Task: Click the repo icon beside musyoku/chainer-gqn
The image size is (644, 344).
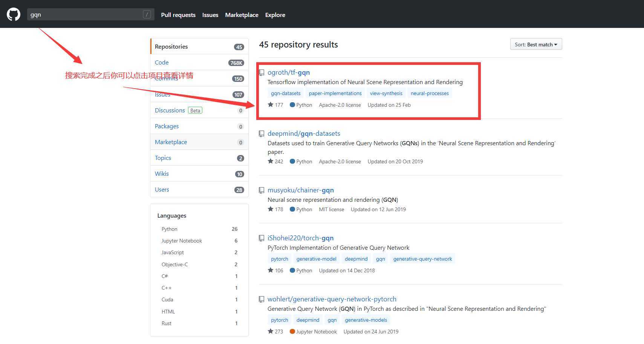Action: click(x=262, y=190)
